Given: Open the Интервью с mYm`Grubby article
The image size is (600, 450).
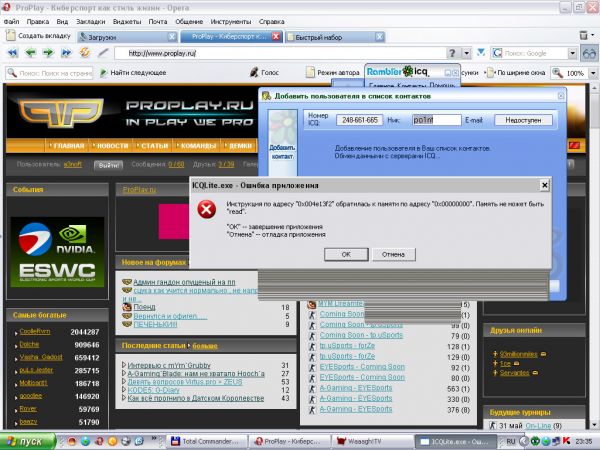Looking at the screenshot, I should (169, 365).
